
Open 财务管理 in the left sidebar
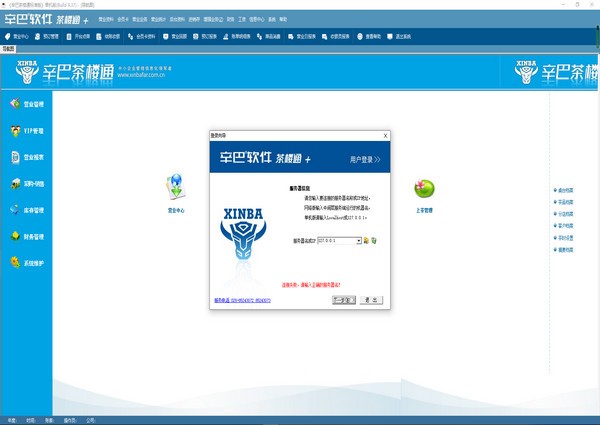tap(27, 236)
